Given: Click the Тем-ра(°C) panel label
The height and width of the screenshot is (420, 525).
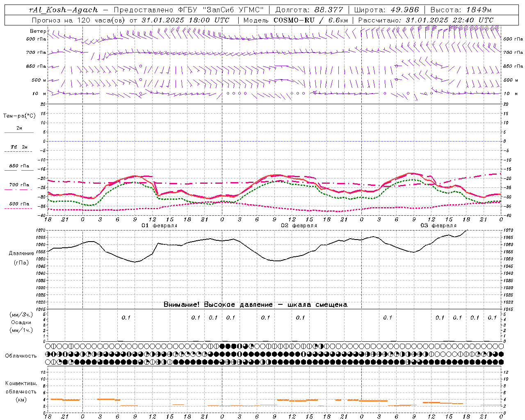Looking at the screenshot, I should (19, 116).
